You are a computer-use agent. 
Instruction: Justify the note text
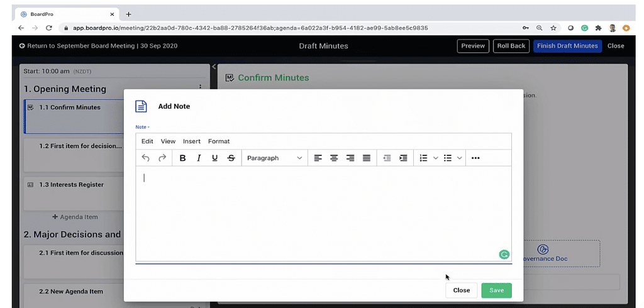tap(367, 158)
